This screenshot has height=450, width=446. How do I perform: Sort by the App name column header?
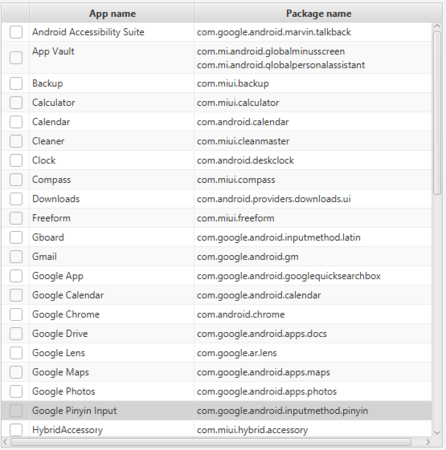click(x=112, y=14)
